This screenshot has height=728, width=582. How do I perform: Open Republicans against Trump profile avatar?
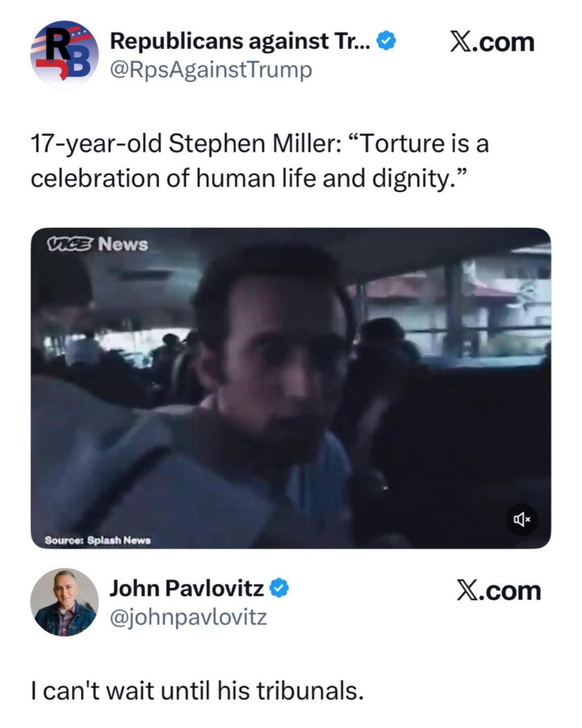(x=64, y=54)
